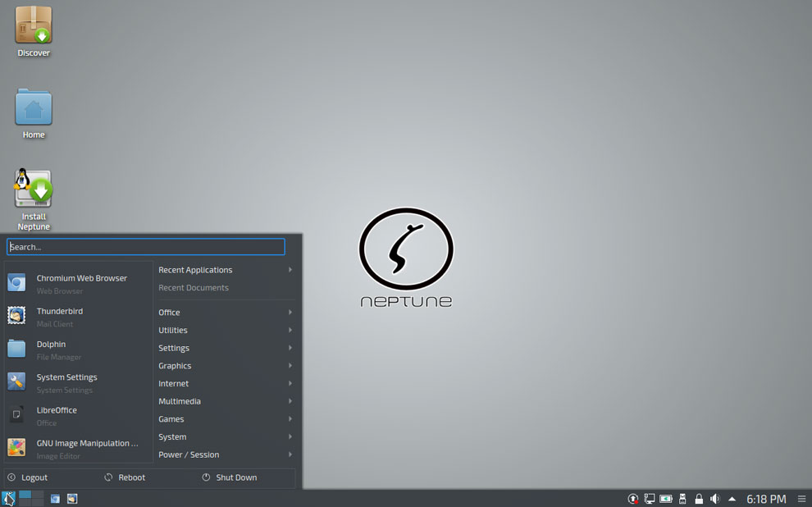Focus the Search field in launcher
The height and width of the screenshot is (507, 812).
(145, 246)
